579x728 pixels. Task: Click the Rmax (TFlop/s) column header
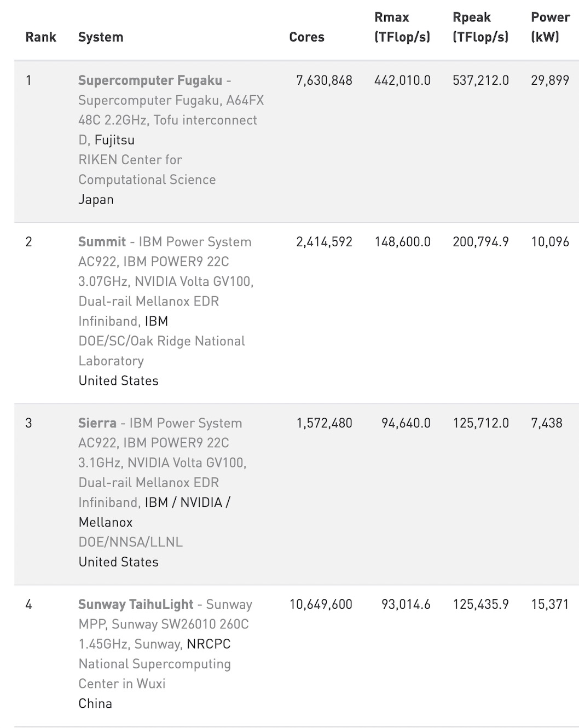[x=402, y=27]
